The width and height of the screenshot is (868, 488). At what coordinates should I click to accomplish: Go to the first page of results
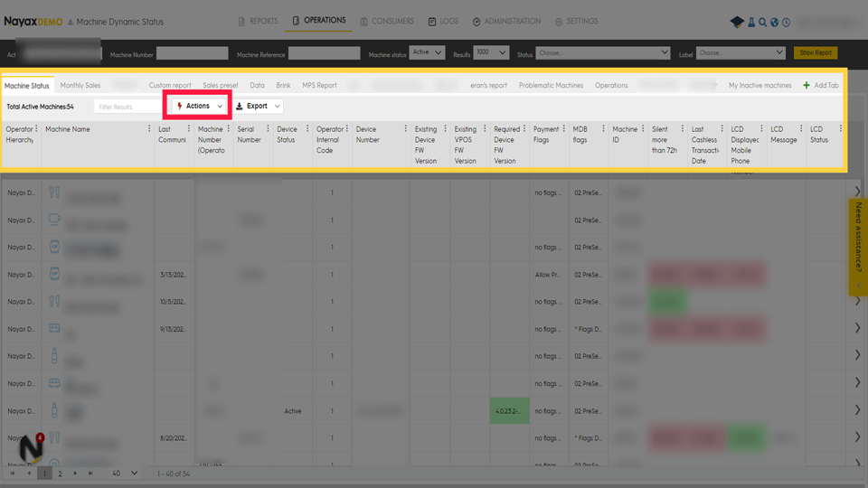click(12, 474)
